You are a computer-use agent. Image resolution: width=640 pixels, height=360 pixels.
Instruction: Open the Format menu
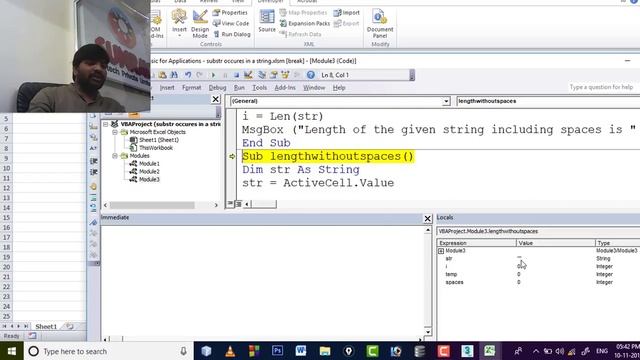191,88
